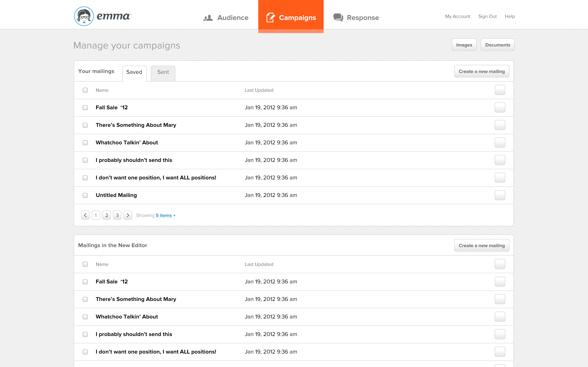Go to page 2 of mailings
Viewport: 588px width, 367px height.
[x=107, y=215]
